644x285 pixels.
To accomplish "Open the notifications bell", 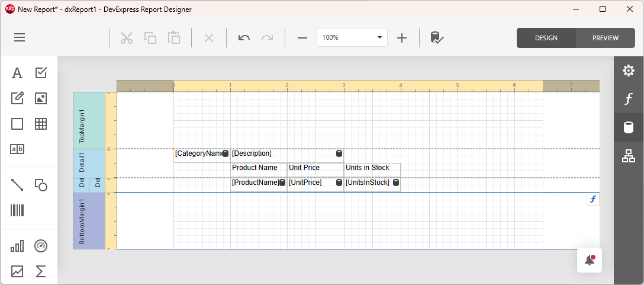I will coord(590,260).
